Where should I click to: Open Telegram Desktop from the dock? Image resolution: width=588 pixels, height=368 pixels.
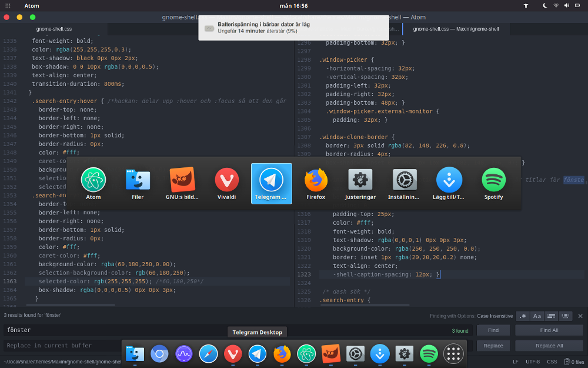[258, 354]
